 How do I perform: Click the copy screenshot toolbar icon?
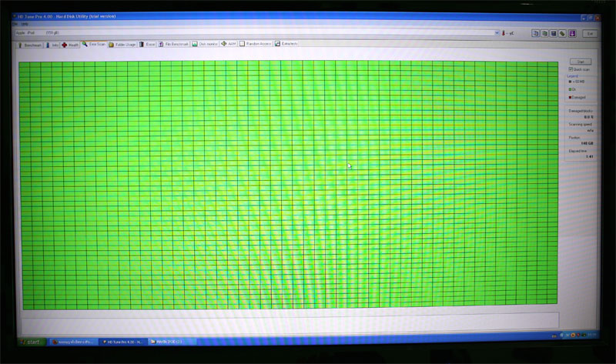pos(545,33)
